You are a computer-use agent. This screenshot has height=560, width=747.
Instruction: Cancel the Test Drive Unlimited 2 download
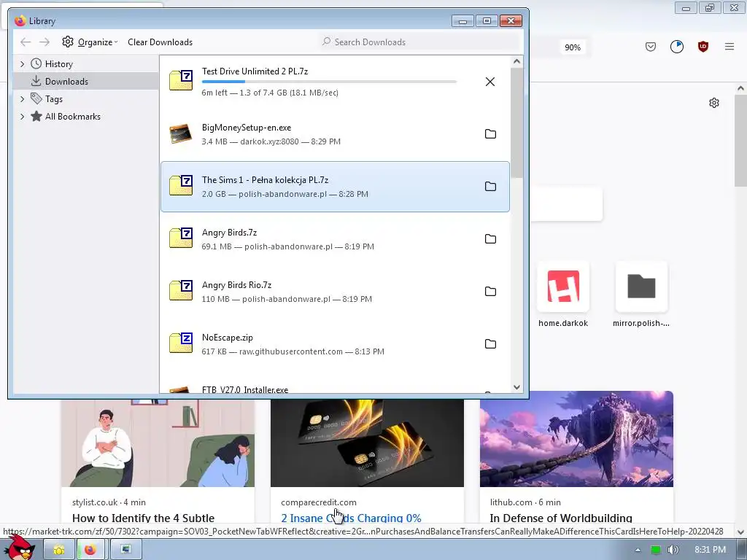489,82
